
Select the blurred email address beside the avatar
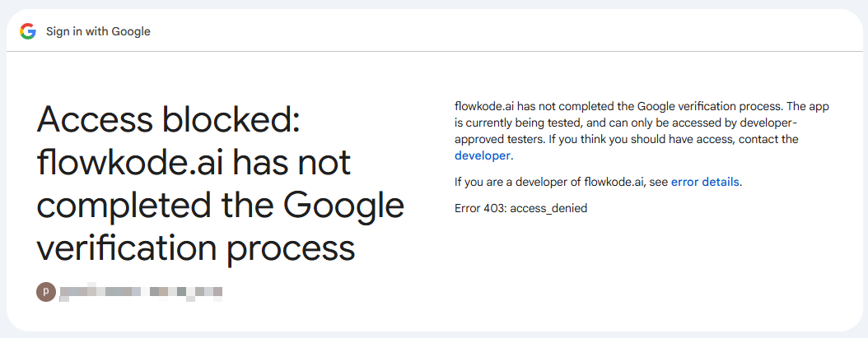click(141, 292)
